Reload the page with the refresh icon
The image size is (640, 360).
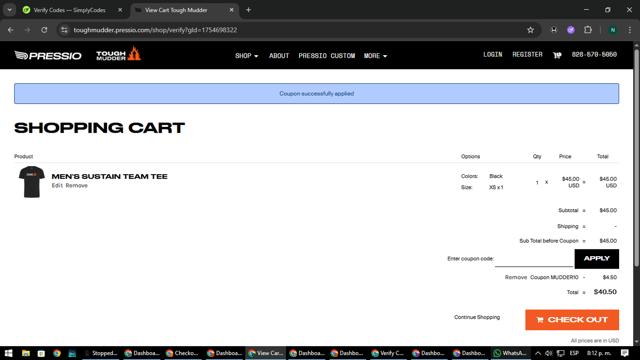(44, 30)
